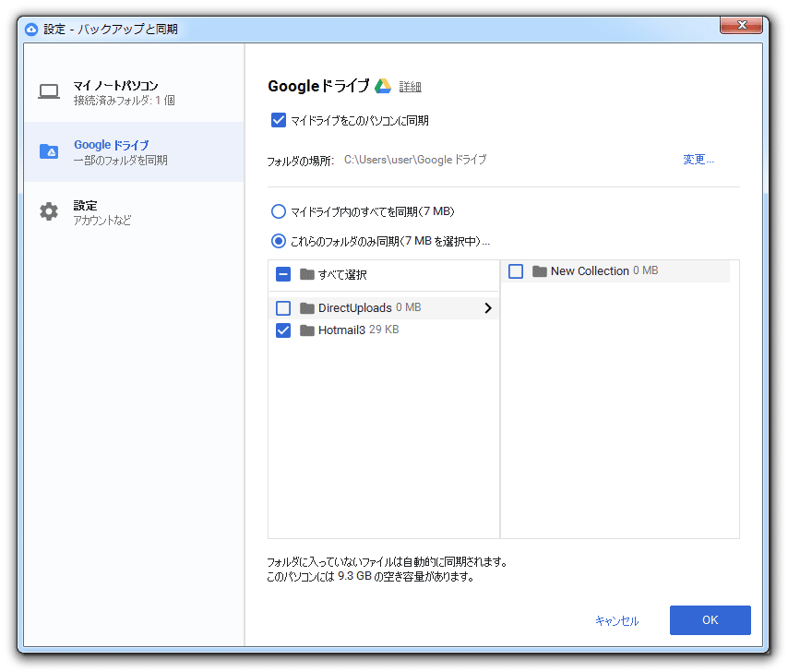Click the すべて選択 label
The height and width of the screenshot is (672, 788).
click(x=342, y=274)
